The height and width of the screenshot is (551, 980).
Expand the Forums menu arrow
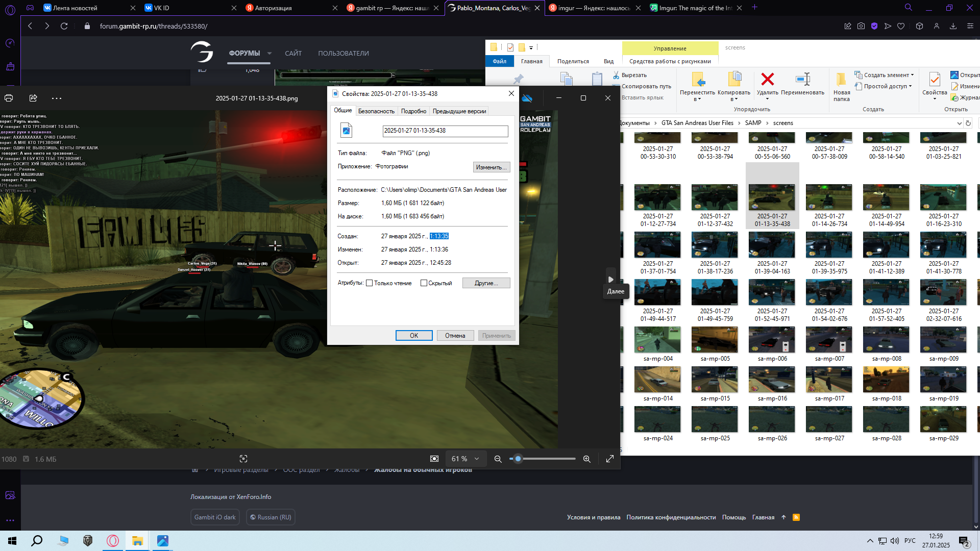pos(269,53)
